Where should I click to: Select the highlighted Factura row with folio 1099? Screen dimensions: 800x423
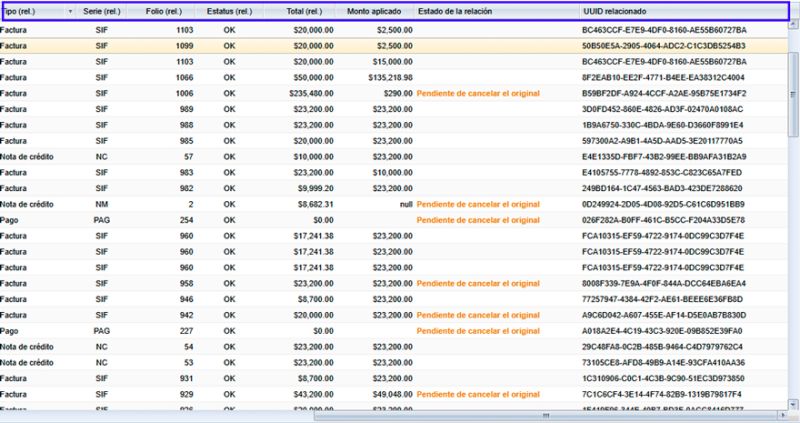coord(393,46)
